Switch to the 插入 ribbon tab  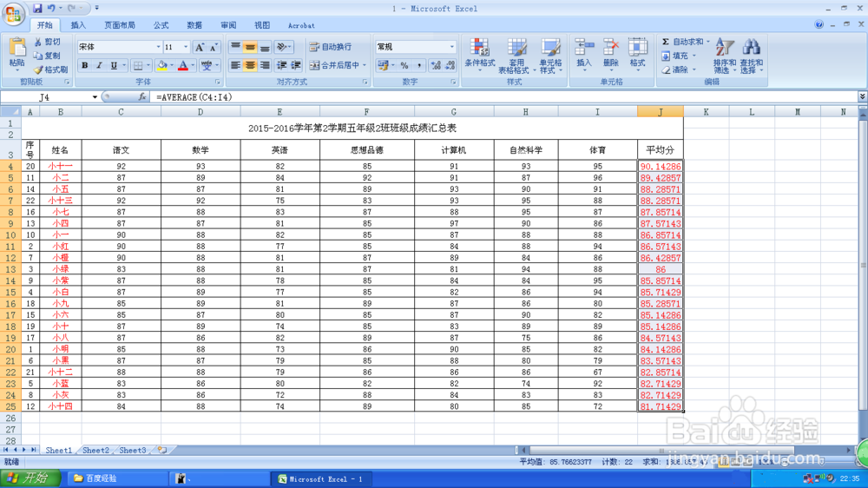tap(78, 25)
